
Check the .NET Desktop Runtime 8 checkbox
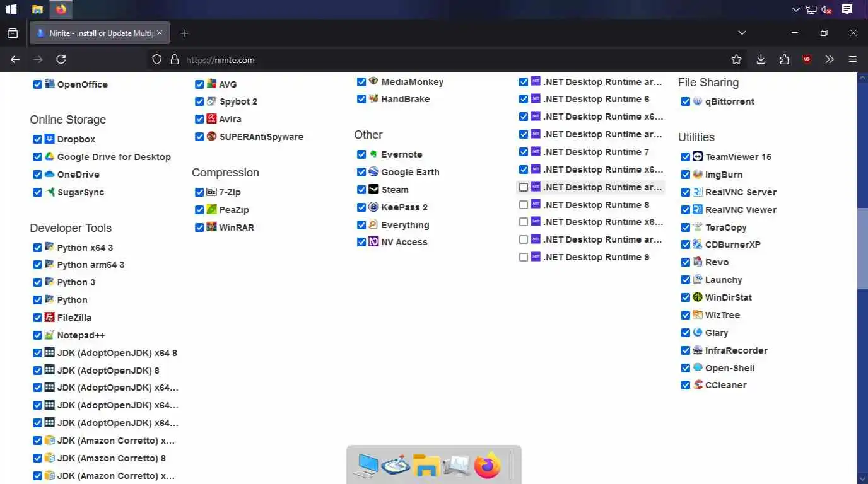pos(524,205)
